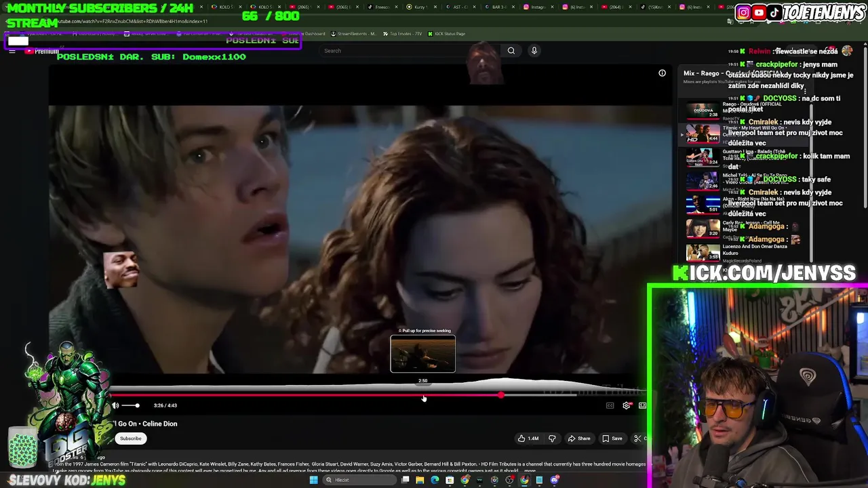The width and height of the screenshot is (868, 488).
Task: Play Raego - Osudová from the mix
Action: (703, 110)
